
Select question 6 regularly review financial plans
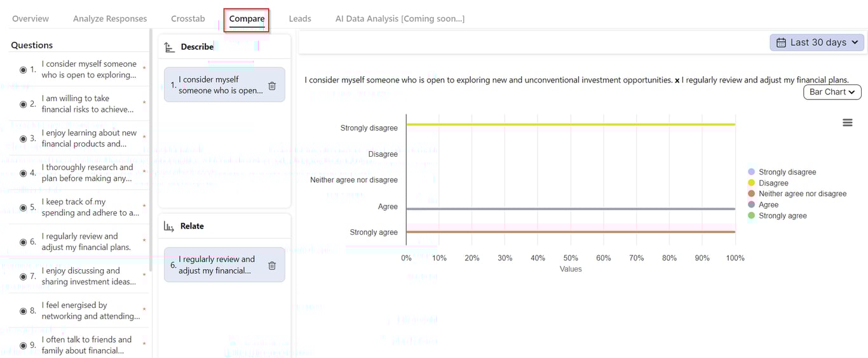(86, 242)
